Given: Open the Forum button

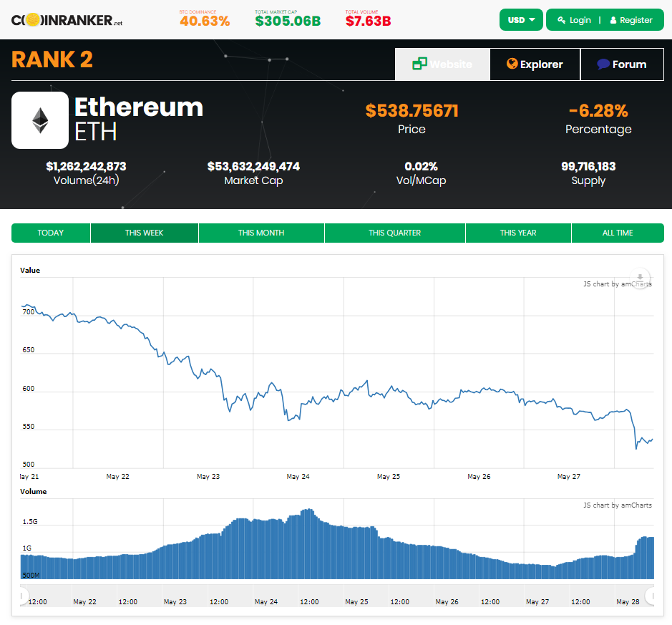Looking at the screenshot, I should click(x=623, y=64).
